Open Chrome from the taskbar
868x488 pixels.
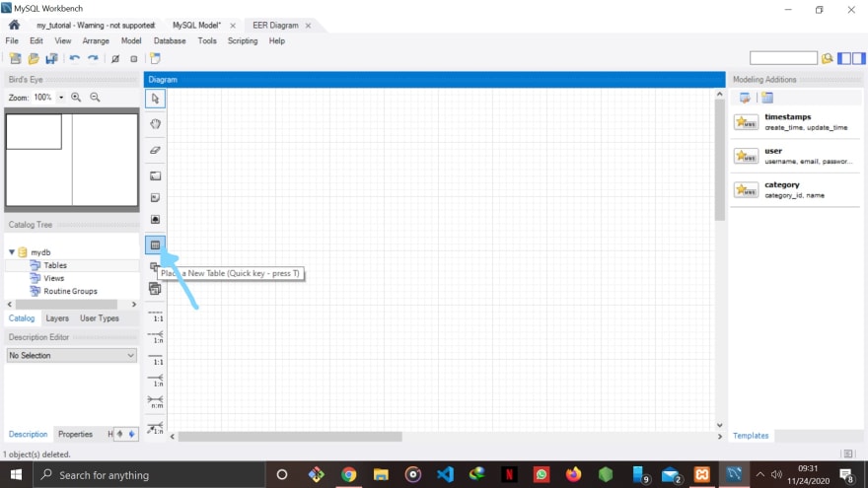click(x=349, y=475)
